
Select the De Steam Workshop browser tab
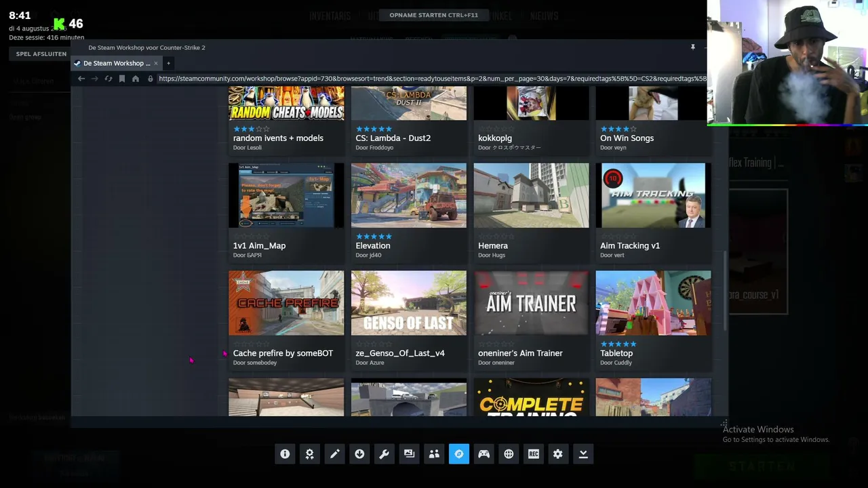(116, 63)
